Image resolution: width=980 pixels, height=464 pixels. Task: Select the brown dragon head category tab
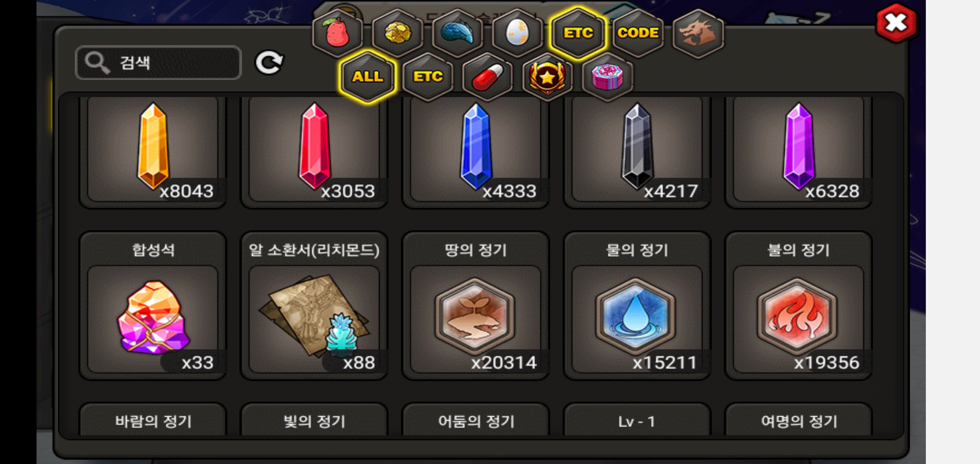tap(698, 33)
